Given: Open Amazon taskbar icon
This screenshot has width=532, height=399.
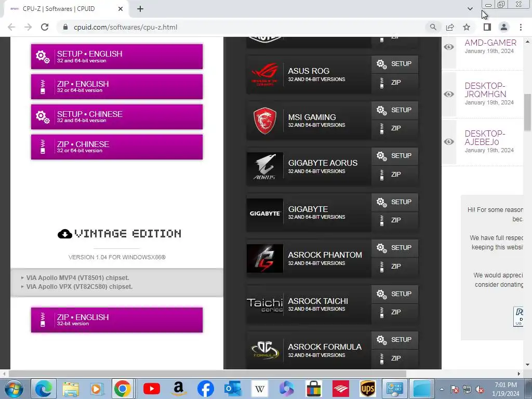Looking at the screenshot, I should pos(179,389).
